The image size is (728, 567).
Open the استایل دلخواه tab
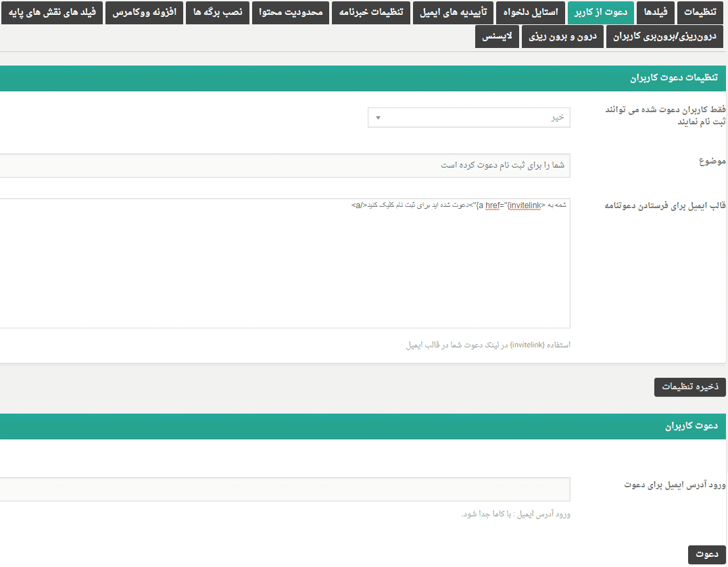531,13
